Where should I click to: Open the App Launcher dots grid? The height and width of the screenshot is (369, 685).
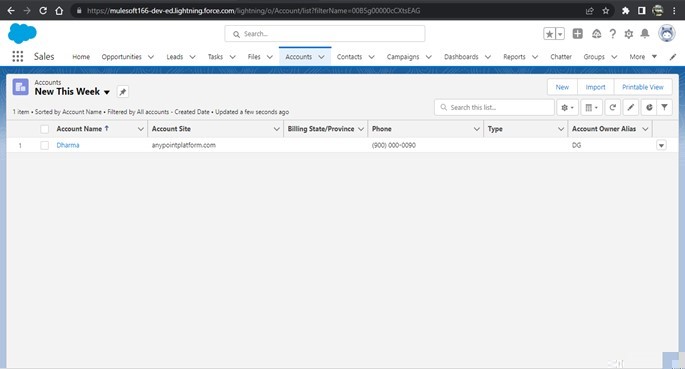[x=17, y=56]
